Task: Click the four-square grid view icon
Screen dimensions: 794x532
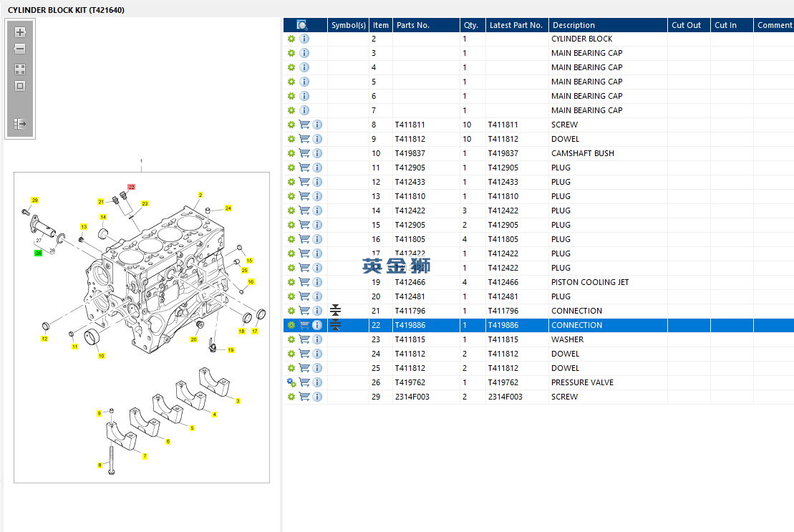Action: tap(20, 69)
